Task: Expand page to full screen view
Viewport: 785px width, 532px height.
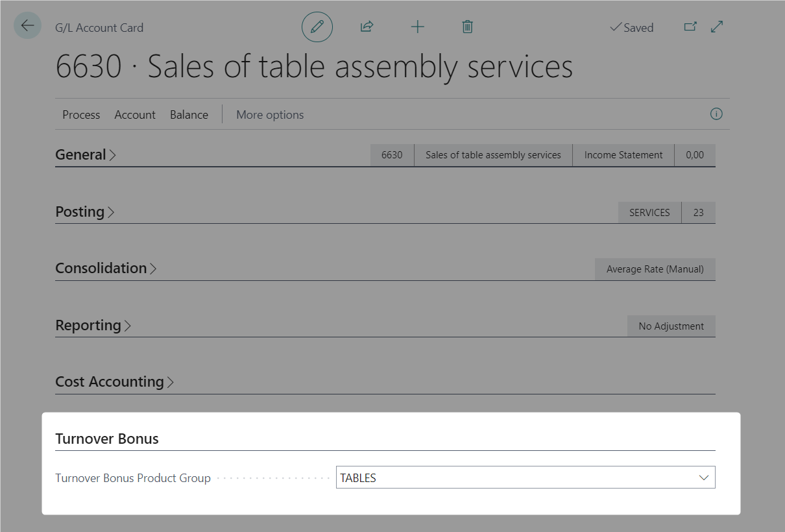Action: coord(717,27)
